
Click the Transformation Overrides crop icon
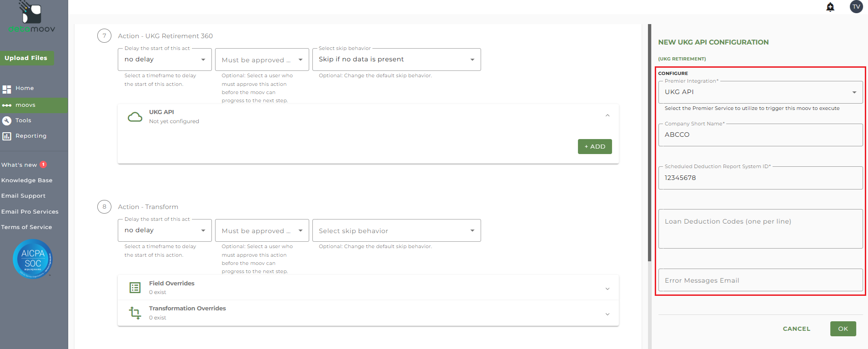(x=135, y=313)
